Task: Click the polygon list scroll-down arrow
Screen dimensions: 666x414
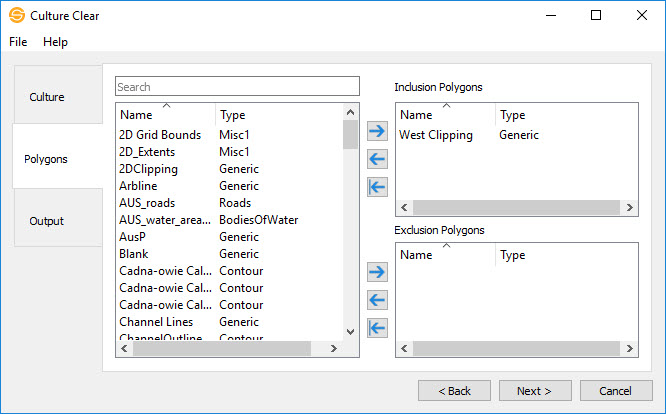Action: pyautogui.click(x=350, y=331)
